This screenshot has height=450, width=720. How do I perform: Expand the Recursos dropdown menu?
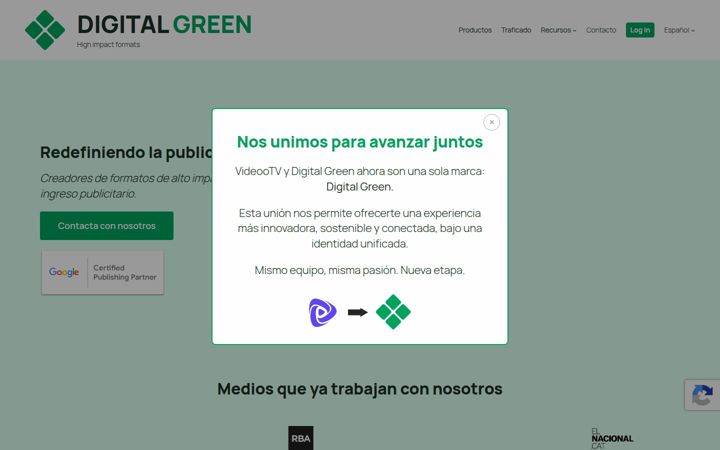pos(558,30)
